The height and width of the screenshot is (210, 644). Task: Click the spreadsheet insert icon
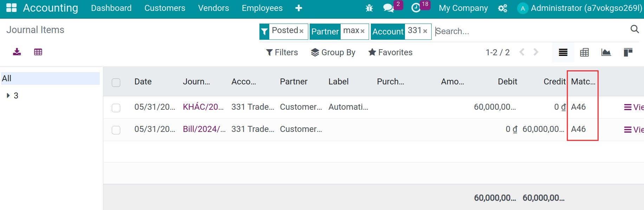(38, 52)
